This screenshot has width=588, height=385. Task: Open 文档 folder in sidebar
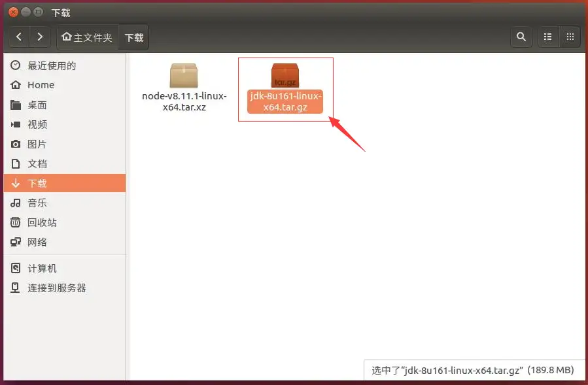(37, 163)
